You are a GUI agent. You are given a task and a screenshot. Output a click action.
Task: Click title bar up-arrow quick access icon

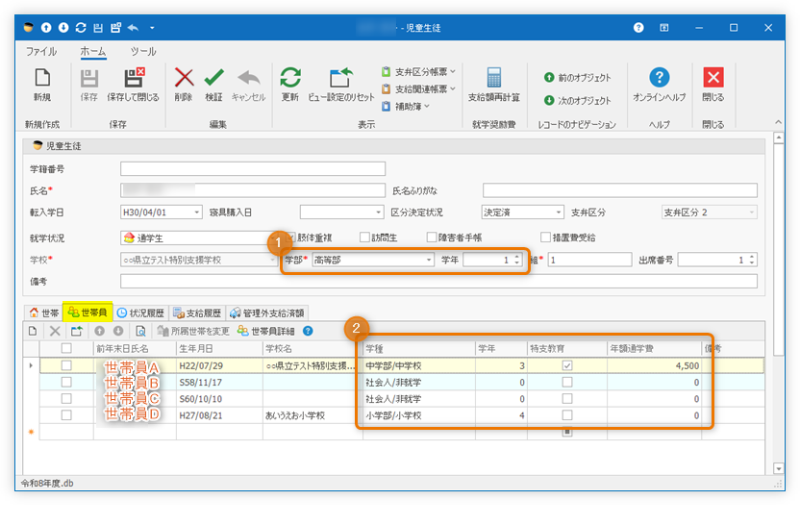[46, 28]
